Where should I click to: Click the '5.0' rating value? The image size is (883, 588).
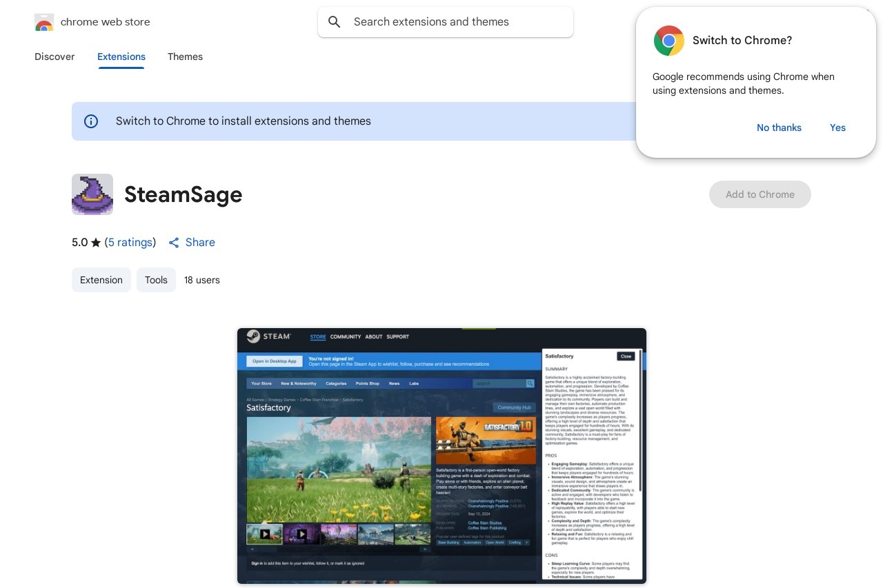click(x=79, y=243)
